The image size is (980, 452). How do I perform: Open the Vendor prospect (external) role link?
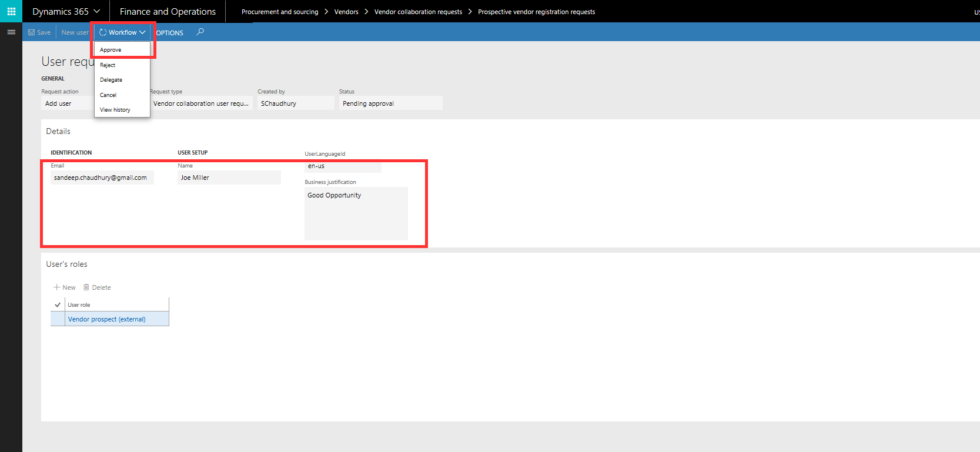pos(106,319)
